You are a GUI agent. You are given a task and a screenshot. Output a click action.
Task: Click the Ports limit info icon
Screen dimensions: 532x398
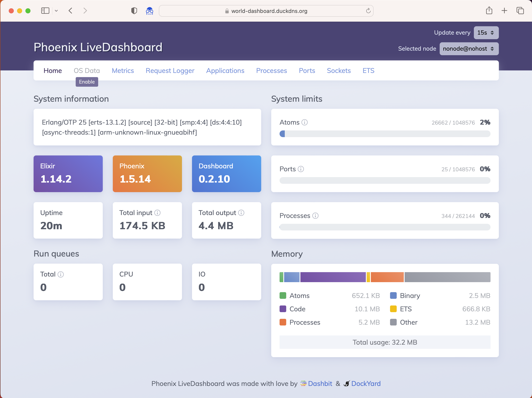301,169
